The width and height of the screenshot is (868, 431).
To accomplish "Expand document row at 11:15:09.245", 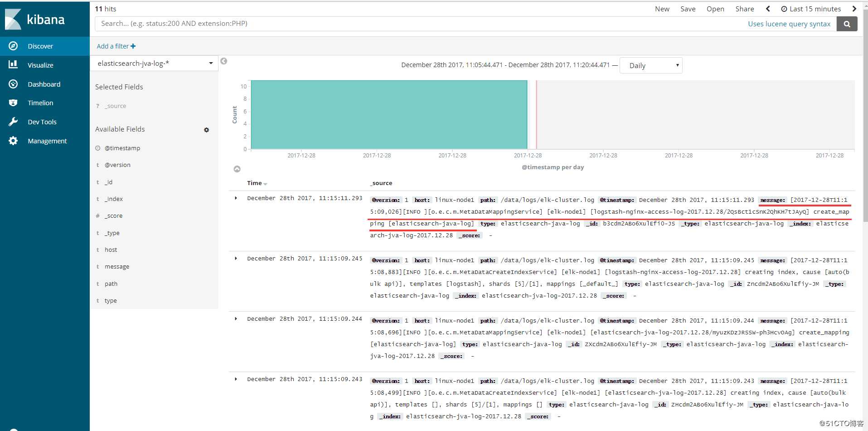I will (x=236, y=259).
